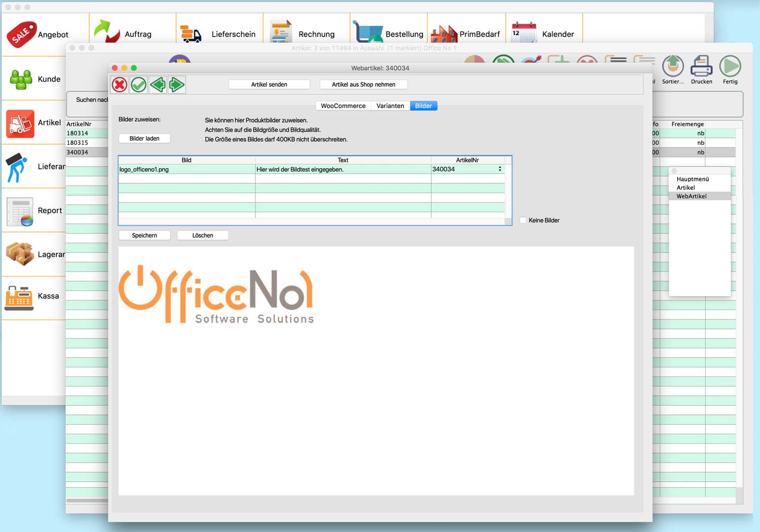Click the Text column header
Screen dimensions: 760x532
coord(343,160)
